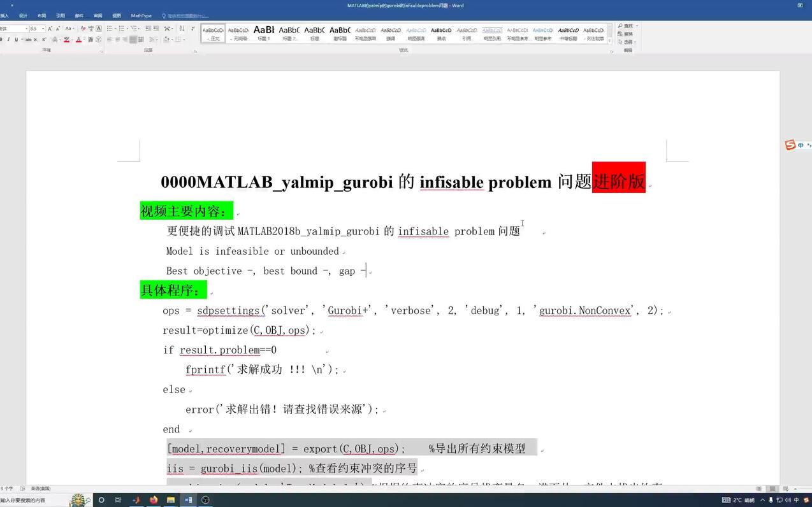Decrease paragraph indent
Image resolution: width=812 pixels, height=507 pixels.
[148, 29]
